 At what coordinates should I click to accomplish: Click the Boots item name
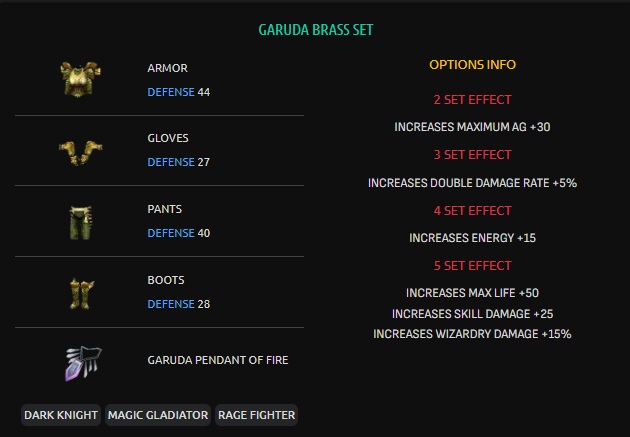(166, 280)
